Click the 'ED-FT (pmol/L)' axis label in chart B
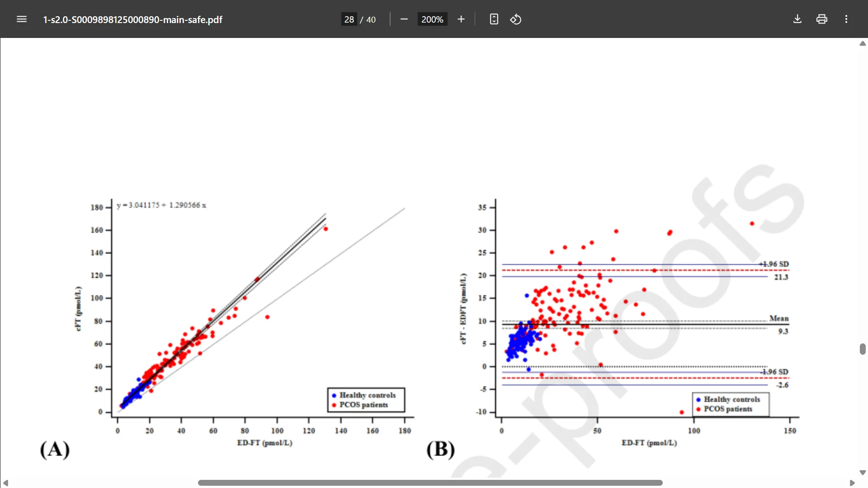Image resolution: width=868 pixels, height=488 pixels. coord(649,443)
